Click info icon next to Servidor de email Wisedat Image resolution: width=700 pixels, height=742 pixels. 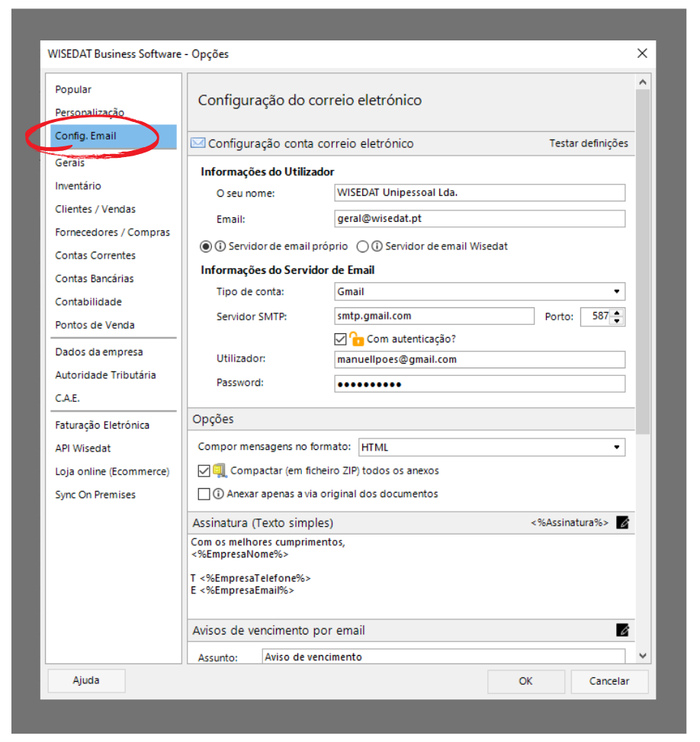point(377,246)
